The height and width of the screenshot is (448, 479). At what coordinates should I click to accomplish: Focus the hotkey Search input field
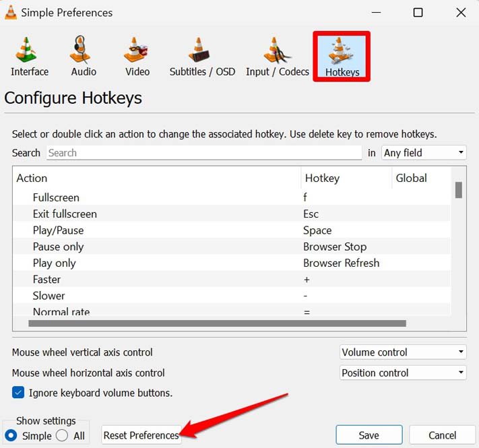point(204,153)
